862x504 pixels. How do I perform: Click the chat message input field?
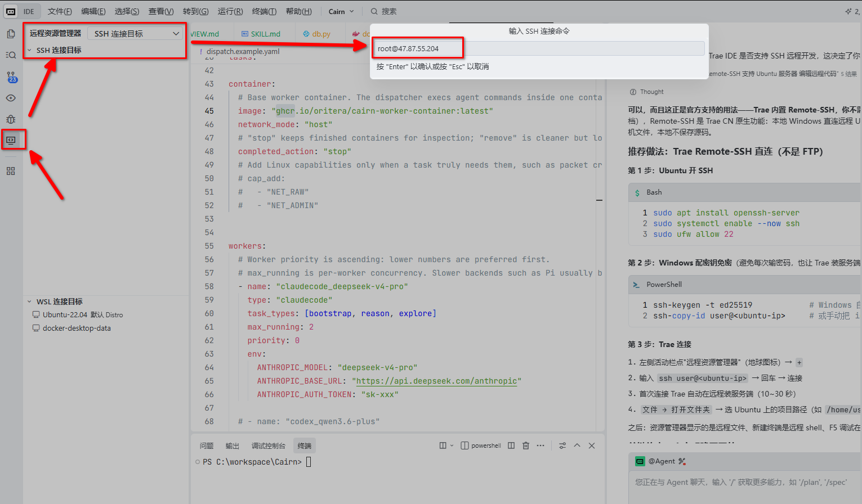tap(744, 483)
